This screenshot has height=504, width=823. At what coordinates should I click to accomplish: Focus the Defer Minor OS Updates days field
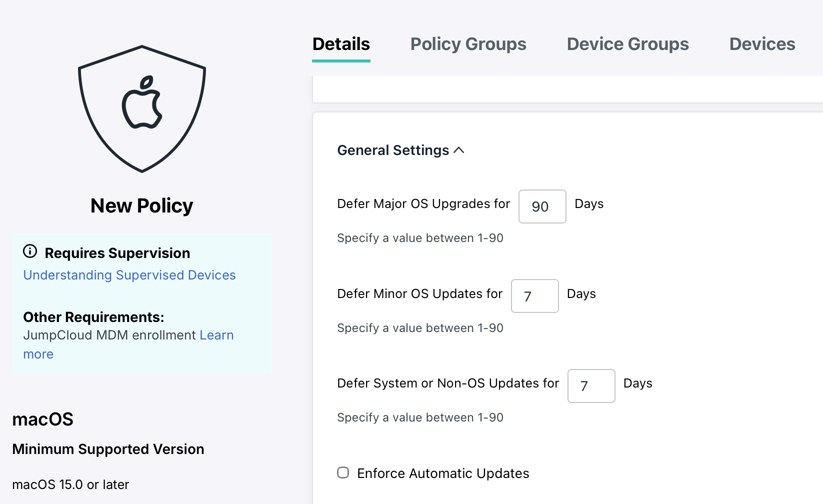tap(535, 296)
